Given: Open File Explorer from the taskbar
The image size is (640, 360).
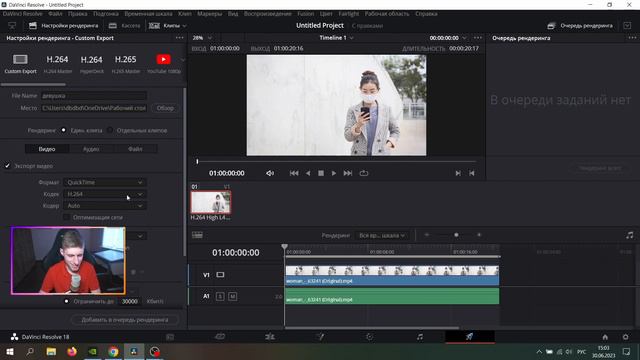Looking at the screenshot, I should pyautogui.click(x=51, y=351).
